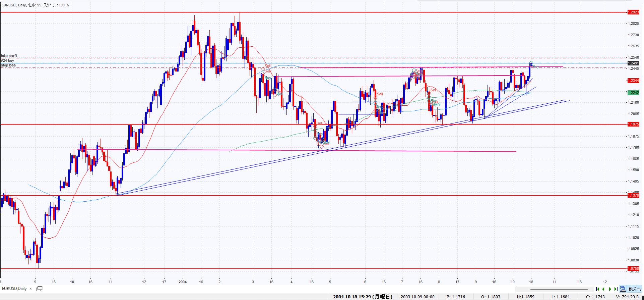Image resolution: width=644 pixels, height=300 pixels.
Task: Click the current price 1.2491 marker
Action: click(x=633, y=63)
